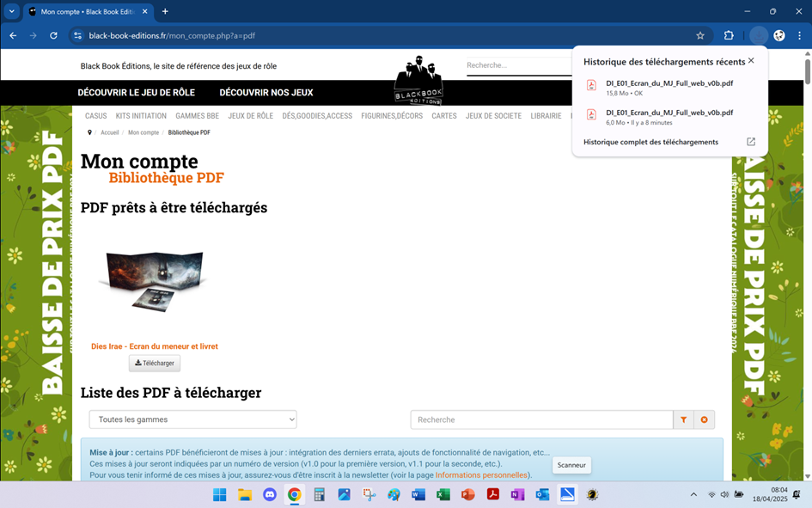View site information icon in address bar
812x508 pixels.
(x=77, y=35)
